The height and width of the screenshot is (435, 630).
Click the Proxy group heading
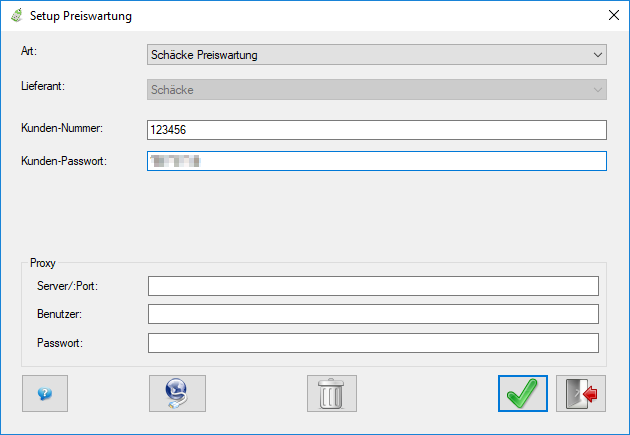(x=43, y=263)
